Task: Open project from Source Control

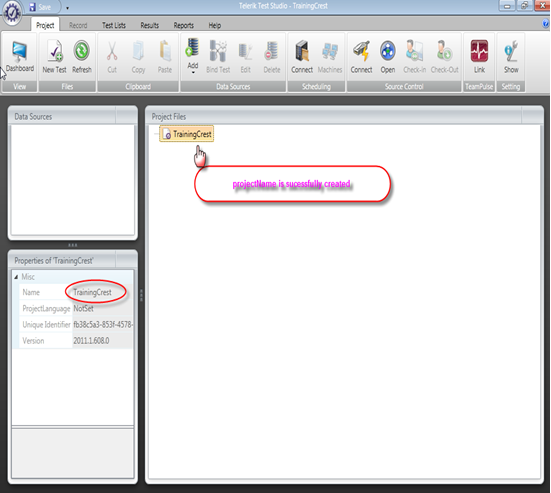Action: (x=388, y=56)
